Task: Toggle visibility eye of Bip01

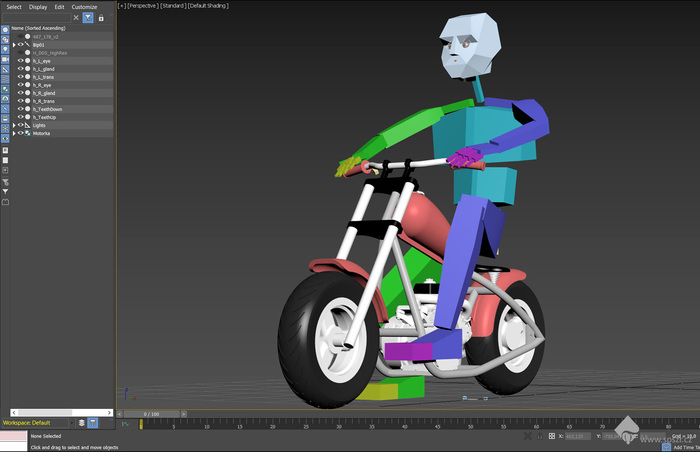Action: pyautogui.click(x=21, y=45)
